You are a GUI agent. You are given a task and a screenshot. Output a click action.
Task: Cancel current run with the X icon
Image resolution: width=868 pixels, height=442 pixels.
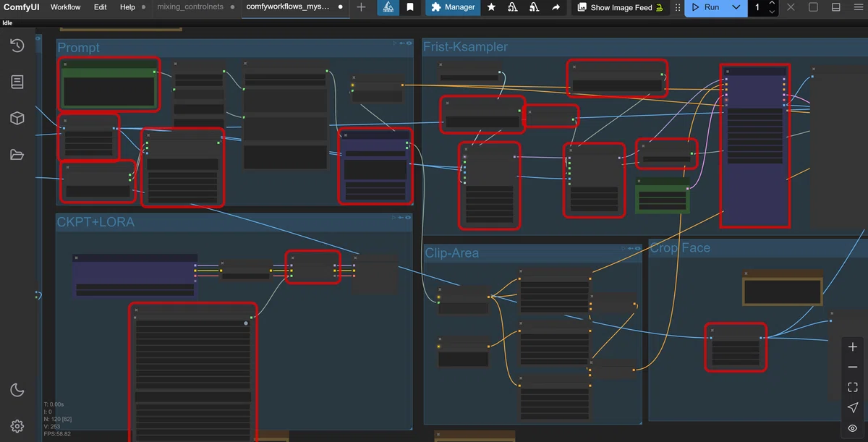point(791,7)
